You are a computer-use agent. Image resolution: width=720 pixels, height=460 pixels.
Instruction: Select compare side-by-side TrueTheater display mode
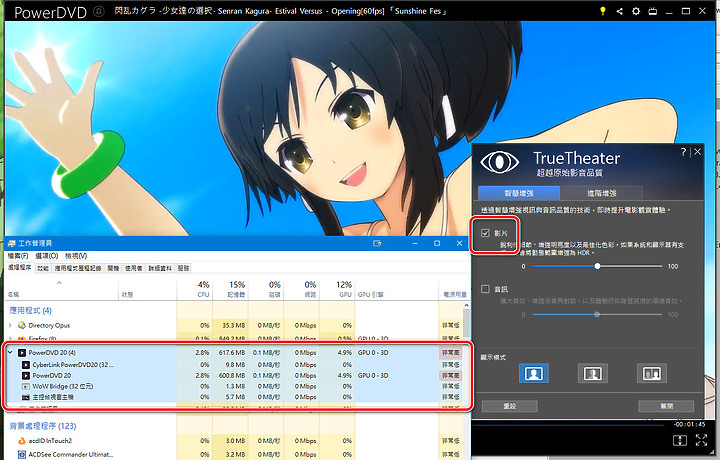click(x=652, y=373)
